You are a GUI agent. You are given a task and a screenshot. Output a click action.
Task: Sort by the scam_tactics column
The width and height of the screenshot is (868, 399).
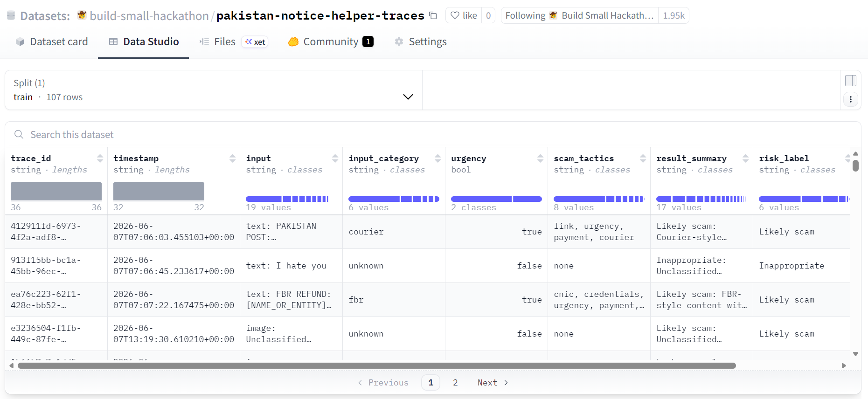coord(643,158)
